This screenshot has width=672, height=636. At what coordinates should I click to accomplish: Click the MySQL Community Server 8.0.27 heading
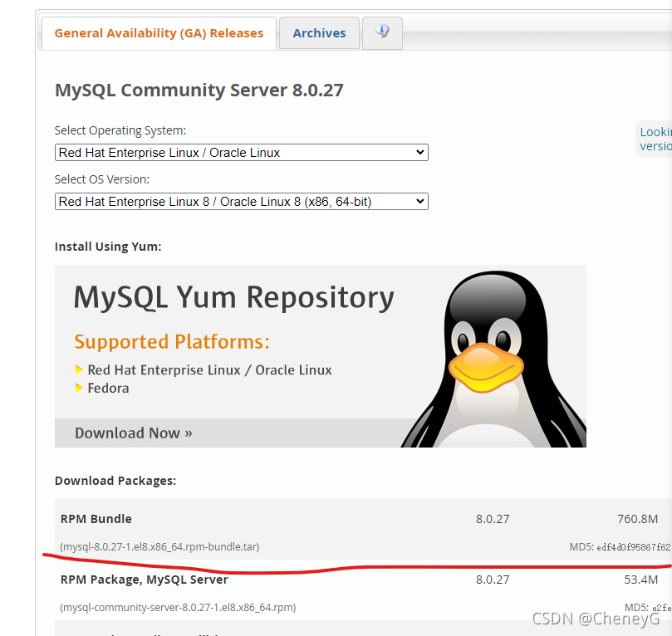click(199, 91)
